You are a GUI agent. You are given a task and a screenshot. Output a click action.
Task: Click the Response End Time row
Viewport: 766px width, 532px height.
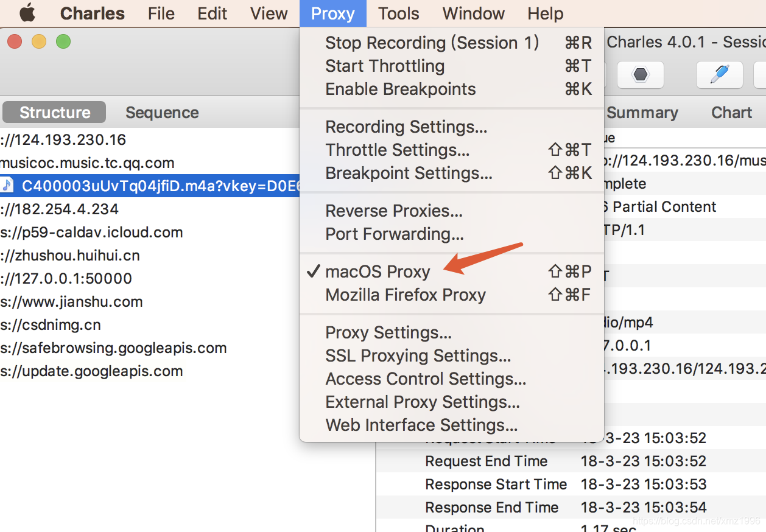pyautogui.click(x=571, y=508)
